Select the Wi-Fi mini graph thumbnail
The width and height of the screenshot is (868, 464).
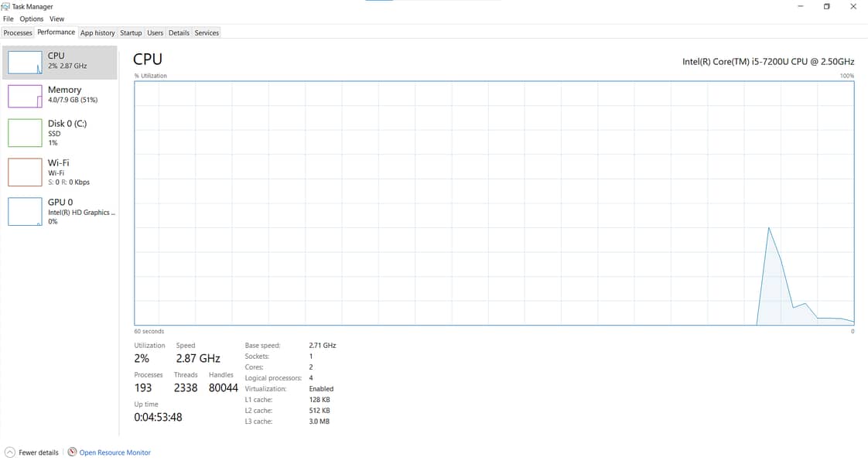(25, 172)
